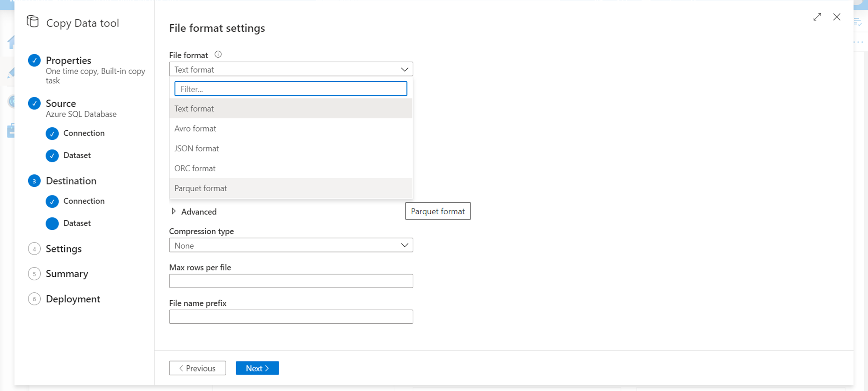The height and width of the screenshot is (391, 868).
Task: Click the expand dialog diagonal arrow icon
Action: click(817, 17)
